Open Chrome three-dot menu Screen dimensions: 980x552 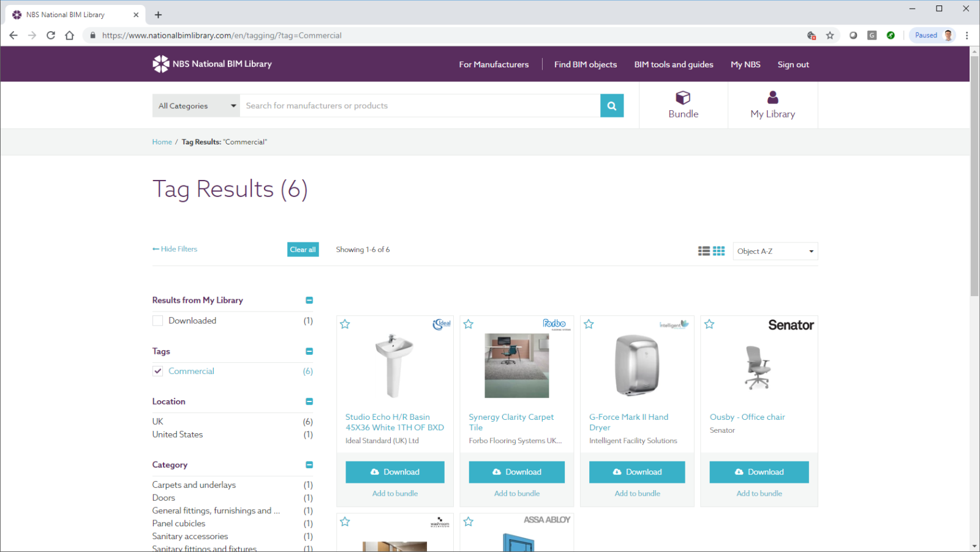coord(967,35)
